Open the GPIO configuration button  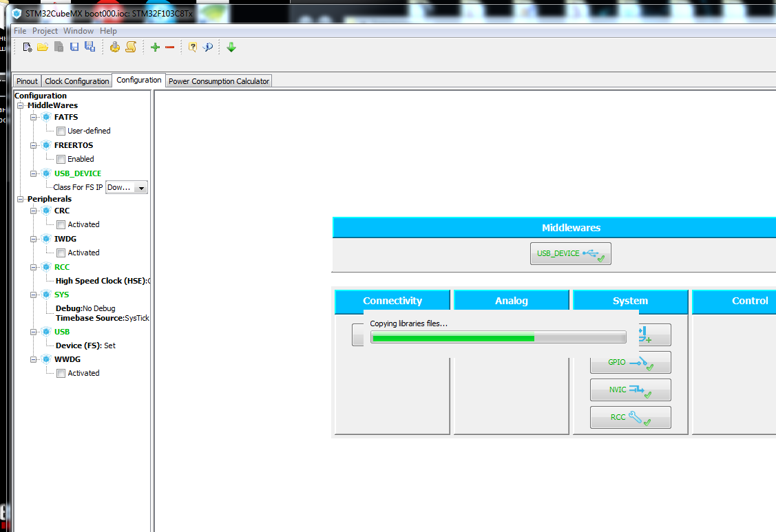point(631,362)
